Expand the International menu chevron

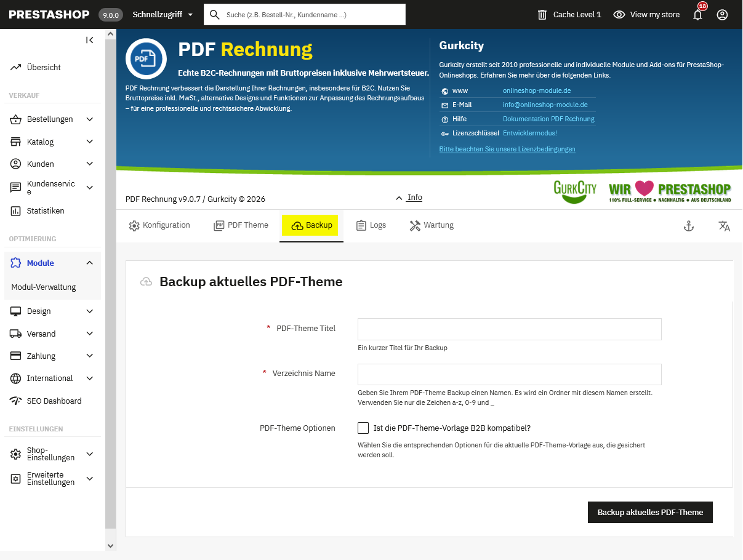coord(90,378)
